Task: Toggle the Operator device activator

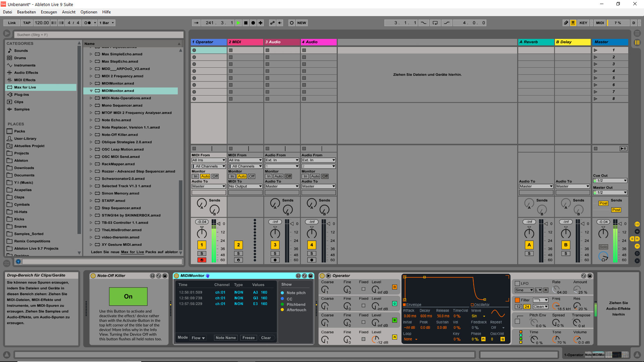Action: point(322,276)
